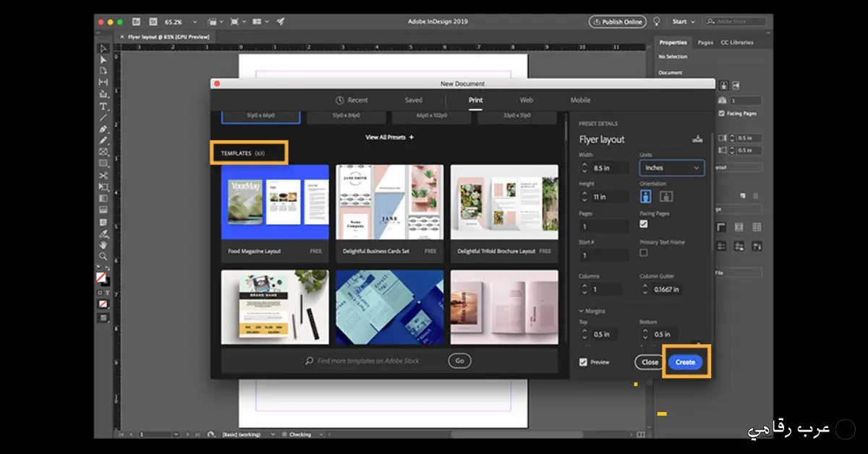The height and width of the screenshot is (454, 868).
Task: Click the template download icon beside Flyer layout
Action: [x=697, y=139]
